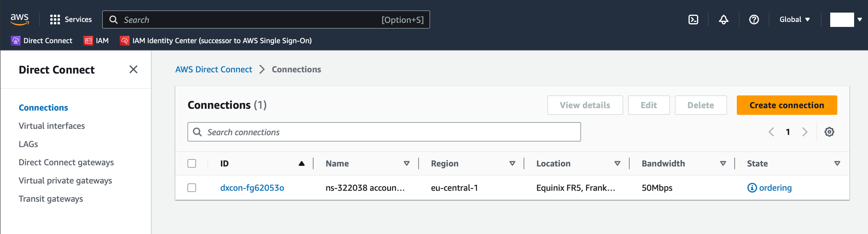
Task: Open the Services grid menu
Action: [x=71, y=20]
